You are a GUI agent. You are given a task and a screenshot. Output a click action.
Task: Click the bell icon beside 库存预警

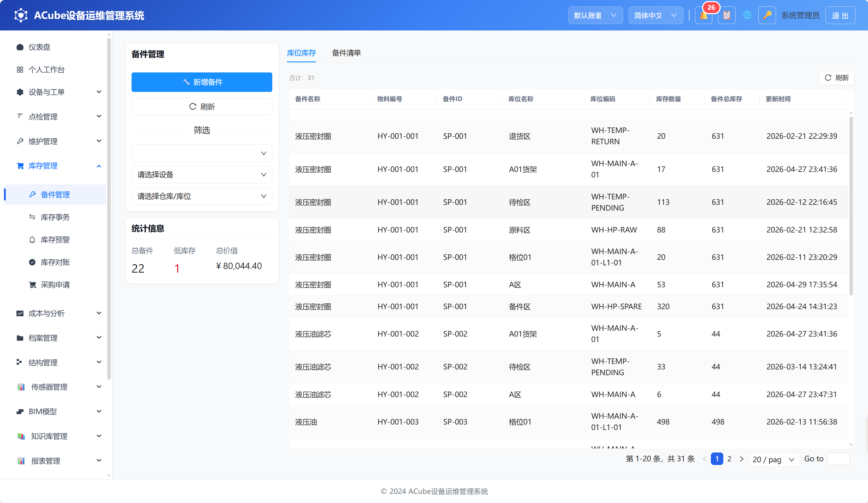(32, 240)
